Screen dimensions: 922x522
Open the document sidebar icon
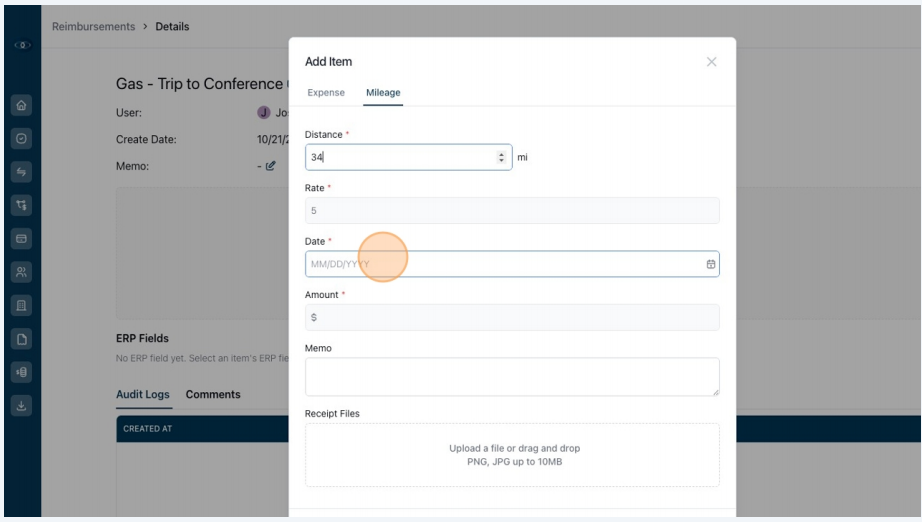point(21,339)
